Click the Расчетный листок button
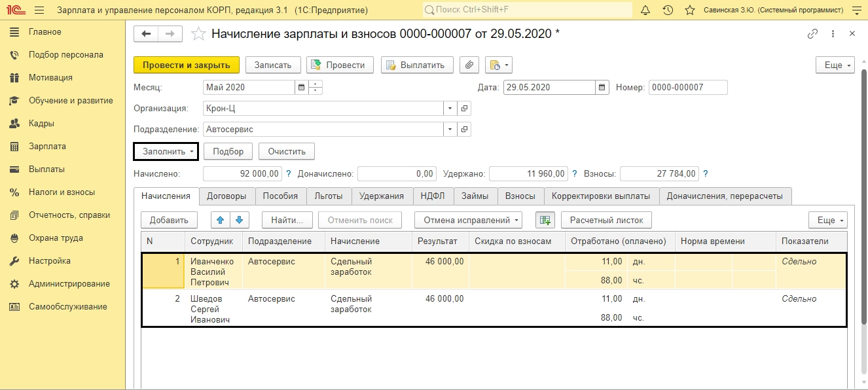 pos(606,220)
